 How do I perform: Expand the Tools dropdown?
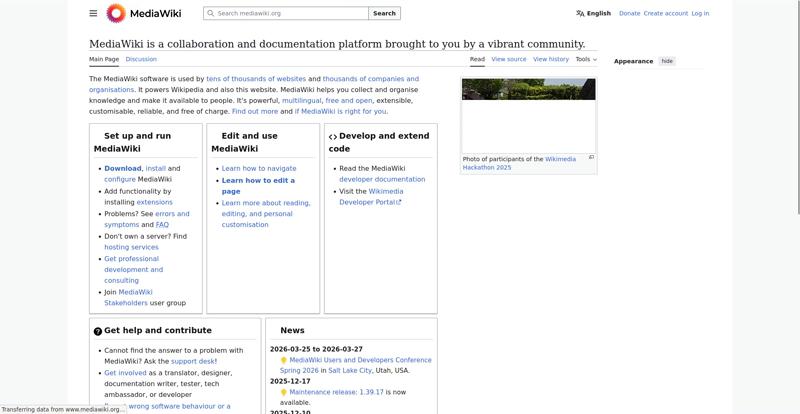coord(586,59)
